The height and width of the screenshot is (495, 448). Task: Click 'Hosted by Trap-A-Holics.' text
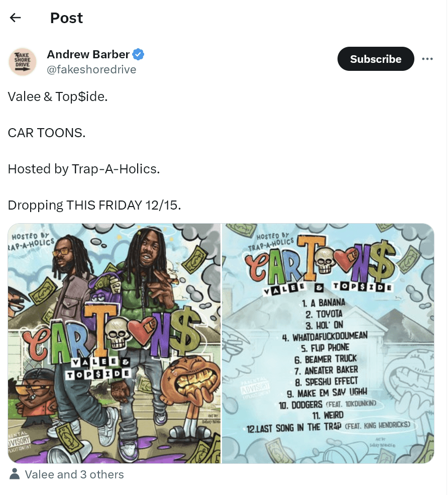click(x=84, y=169)
